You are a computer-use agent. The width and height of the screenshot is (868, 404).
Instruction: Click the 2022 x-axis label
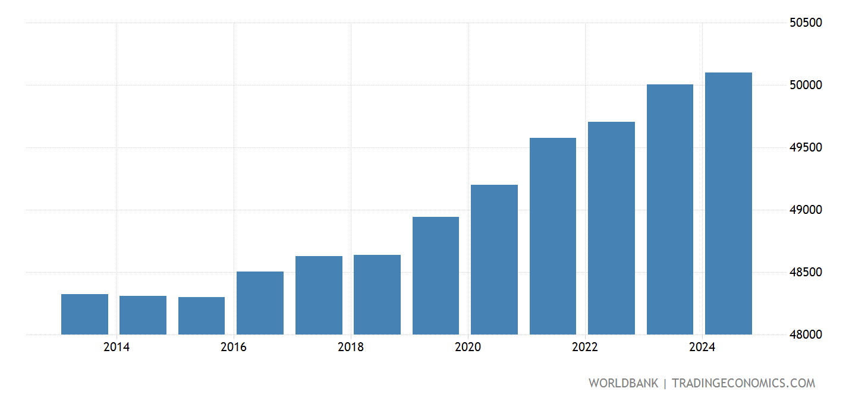pyautogui.click(x=585, y=347)
